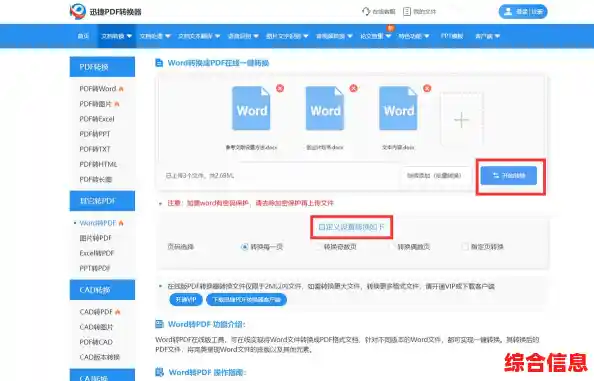This screenshot has width=594, height=381.
Task: Open the 我的文件 document icon
Action: [x=407, y=11]
